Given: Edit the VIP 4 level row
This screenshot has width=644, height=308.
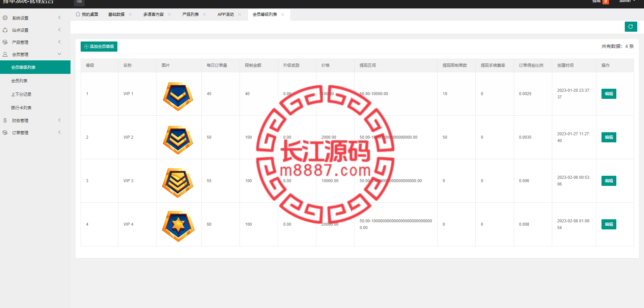Looking at the screenshot, I should point(609,224).
